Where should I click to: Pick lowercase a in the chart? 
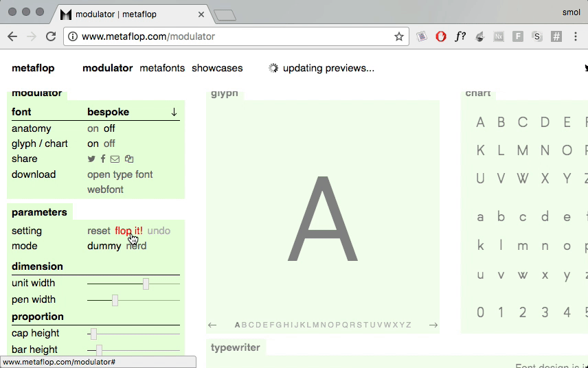[480, 218]
